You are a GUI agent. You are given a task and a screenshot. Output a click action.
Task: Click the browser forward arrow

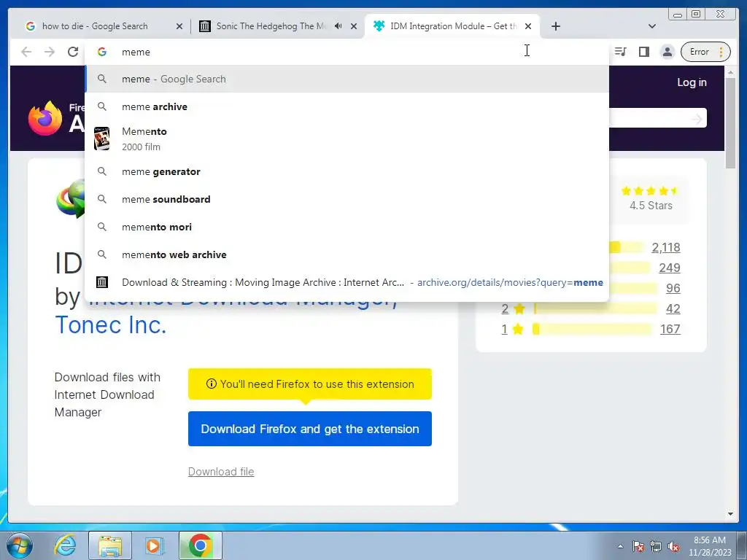[x=50, y=52]
